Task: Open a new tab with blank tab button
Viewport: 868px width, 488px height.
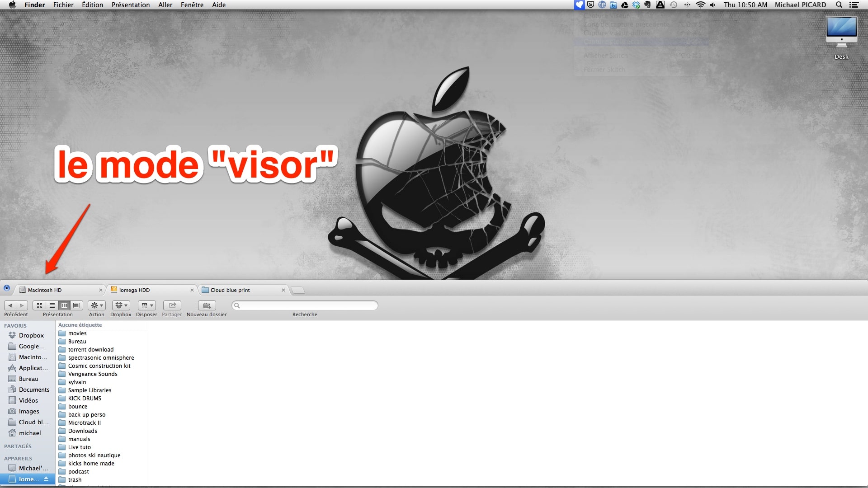Action: point(297,290)
